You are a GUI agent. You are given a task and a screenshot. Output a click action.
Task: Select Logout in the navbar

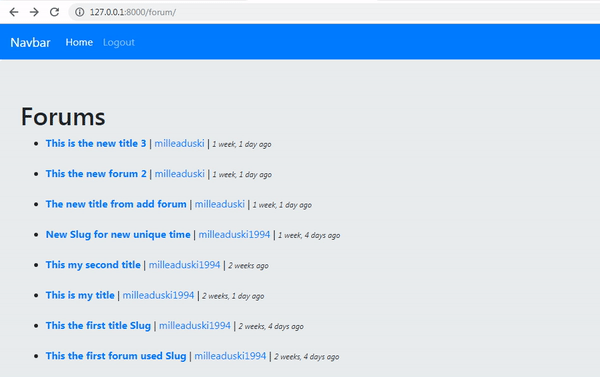pos(119,42)
